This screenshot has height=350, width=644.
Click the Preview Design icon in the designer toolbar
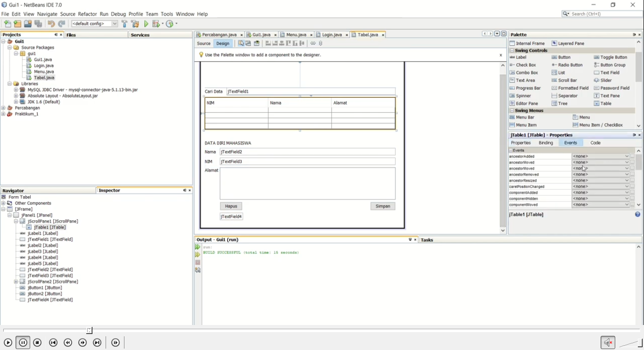coord(257,43)
